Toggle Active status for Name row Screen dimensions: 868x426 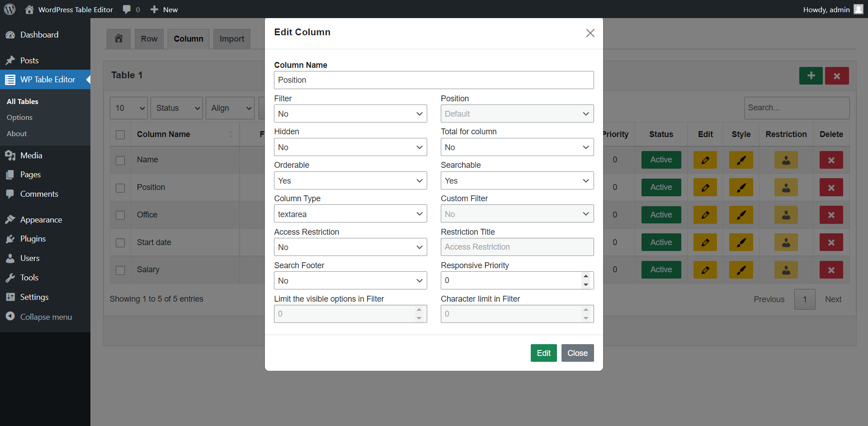point(661,160)
